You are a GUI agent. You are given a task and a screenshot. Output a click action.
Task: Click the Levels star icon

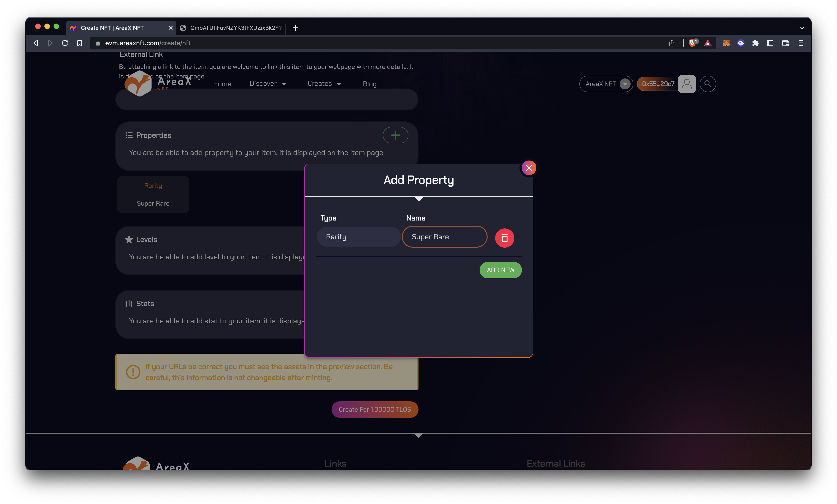click(x=129, y=240)
